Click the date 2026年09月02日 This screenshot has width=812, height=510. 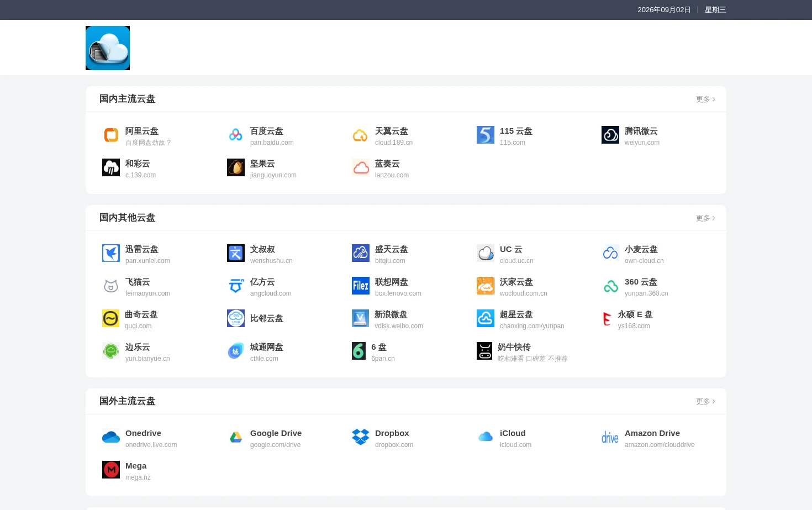(664, 10)
